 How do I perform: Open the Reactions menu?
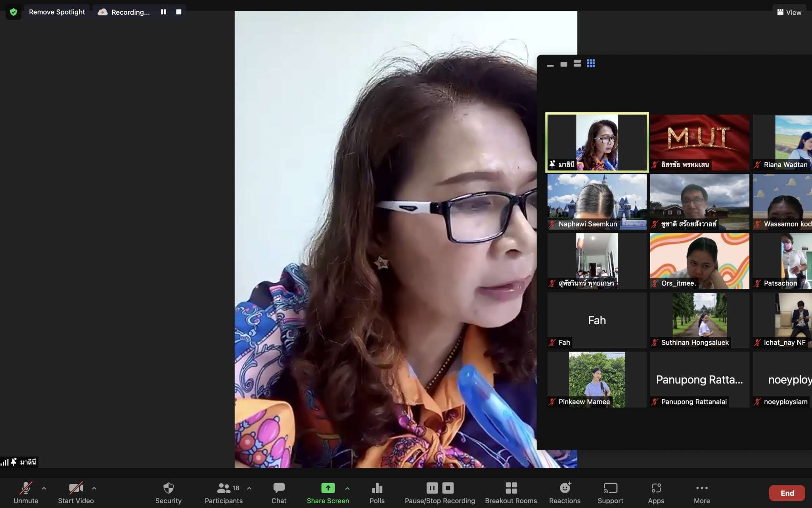coord(565,493)
